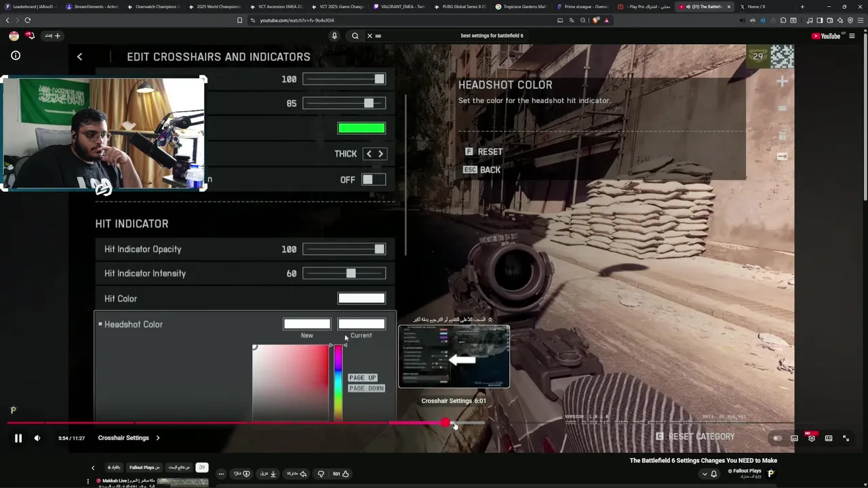Image resolution: width=868 pixels, height=488 pixels.
Task: Click the red progress bar scrubber
Action: [445, 423]
